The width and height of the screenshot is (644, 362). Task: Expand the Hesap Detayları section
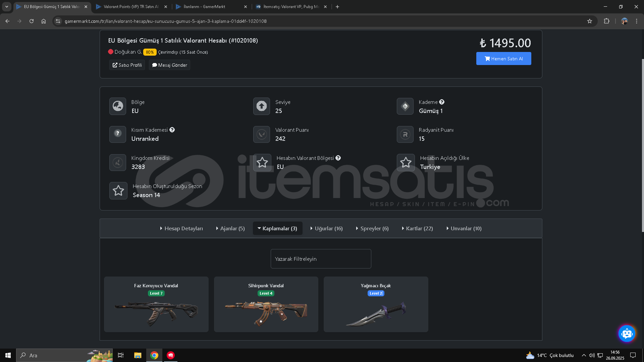coord(181,228)
